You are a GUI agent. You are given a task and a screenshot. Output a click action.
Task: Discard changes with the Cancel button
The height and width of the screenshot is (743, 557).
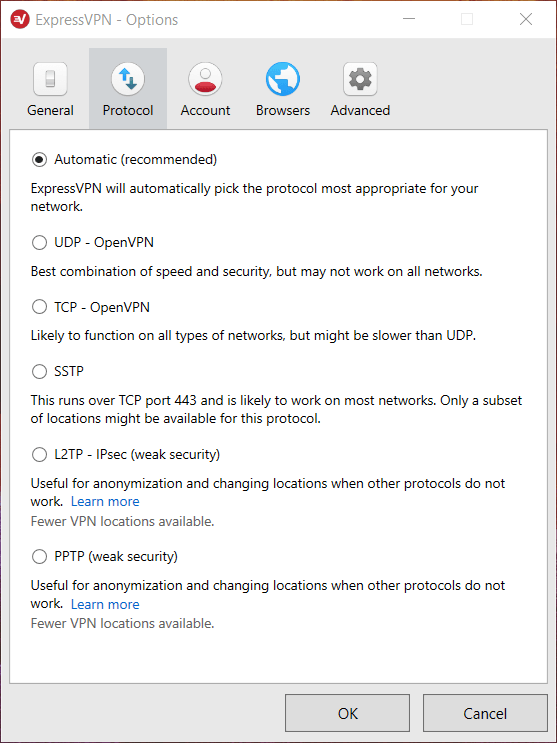click(485, 713)
